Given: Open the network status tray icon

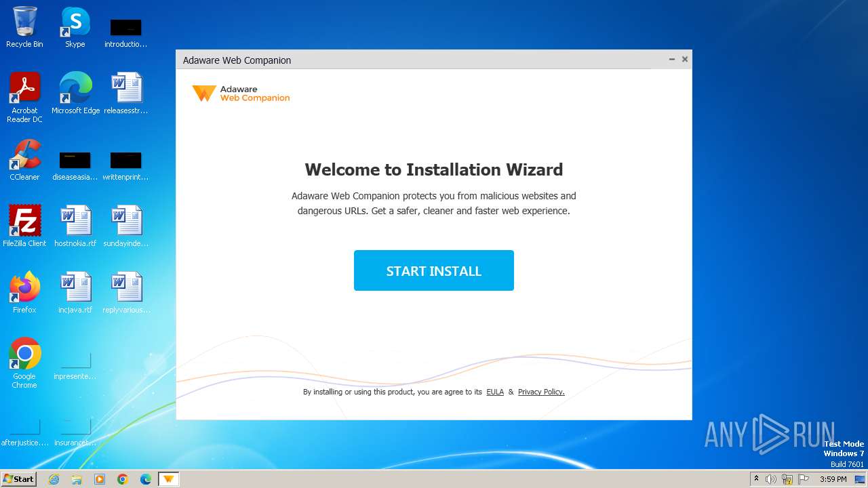Looking at the screenshot, I should pos(787,479).
